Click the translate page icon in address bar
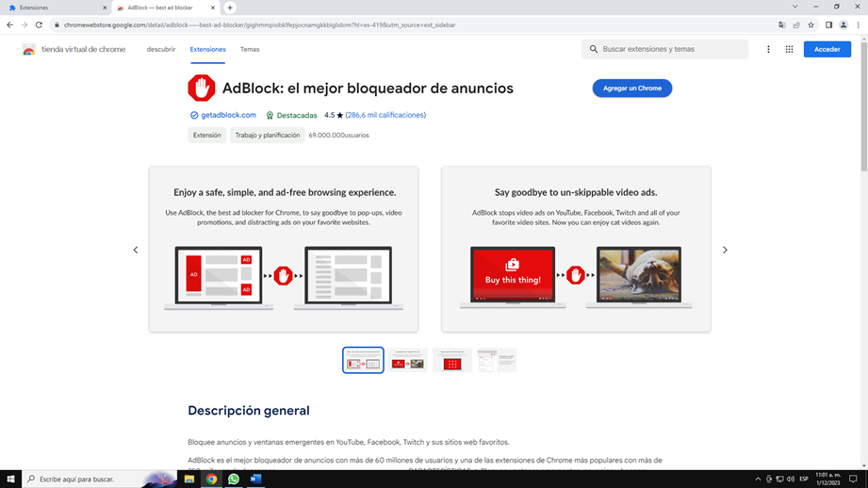Screen dimensions: 868x488 [781, 24]
